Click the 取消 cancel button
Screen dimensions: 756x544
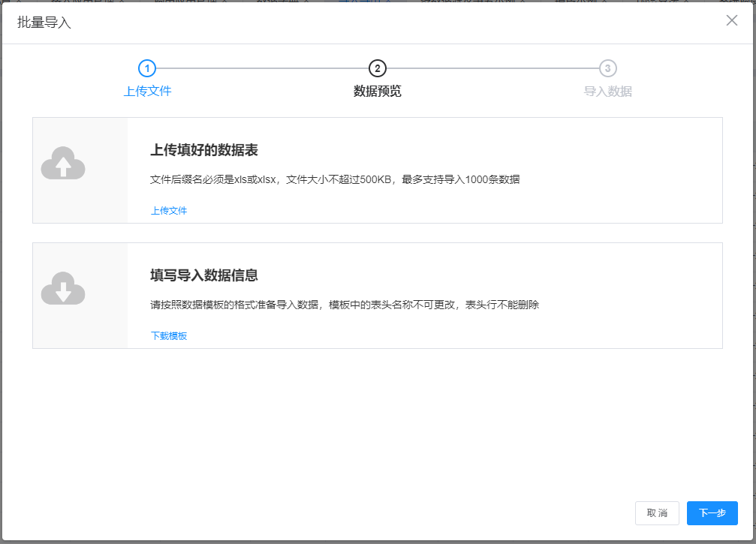[657, 513]
